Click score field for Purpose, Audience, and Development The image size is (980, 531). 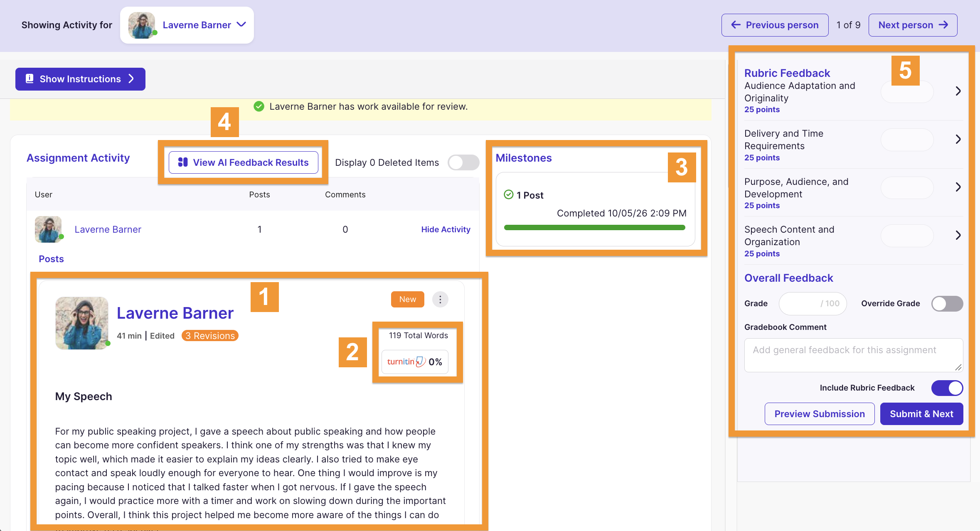point(907,187)
